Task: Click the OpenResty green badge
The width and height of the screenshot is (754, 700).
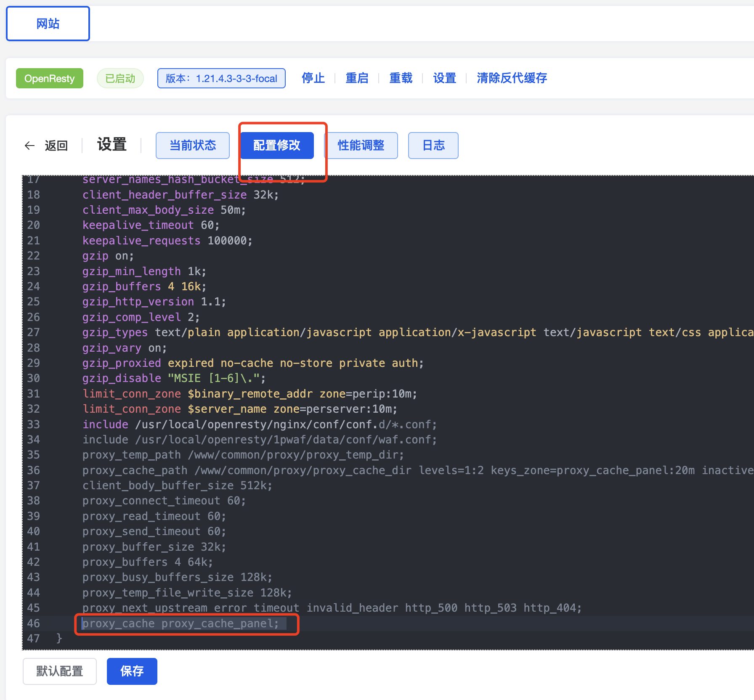Action: pos(49,79)
